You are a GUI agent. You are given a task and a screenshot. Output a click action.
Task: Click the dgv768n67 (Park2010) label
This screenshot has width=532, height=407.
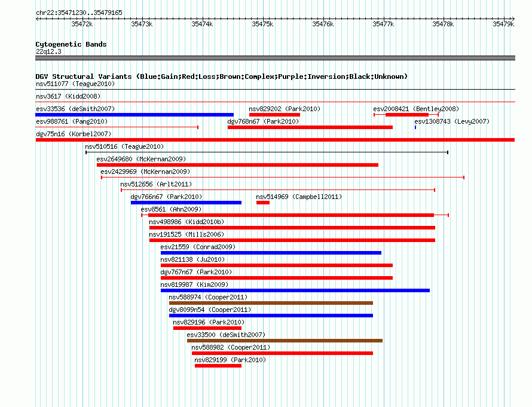pos(263,121)
